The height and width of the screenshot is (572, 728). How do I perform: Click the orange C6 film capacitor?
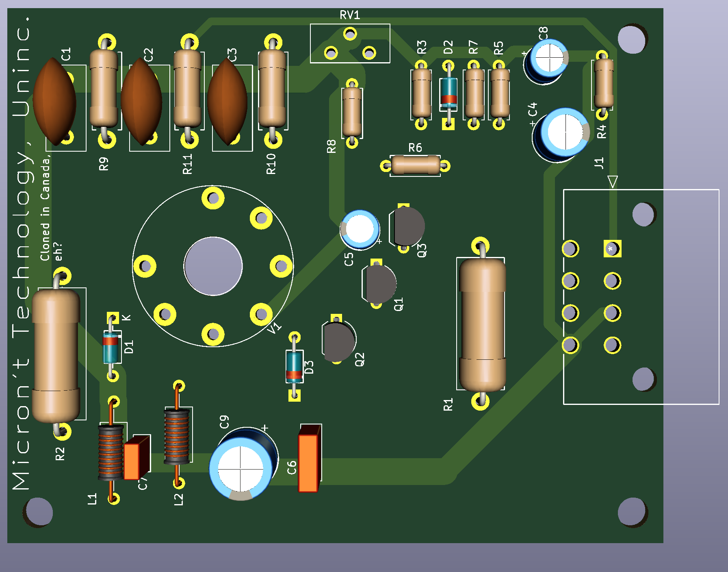pyautogui.click(x=310, y=459)
